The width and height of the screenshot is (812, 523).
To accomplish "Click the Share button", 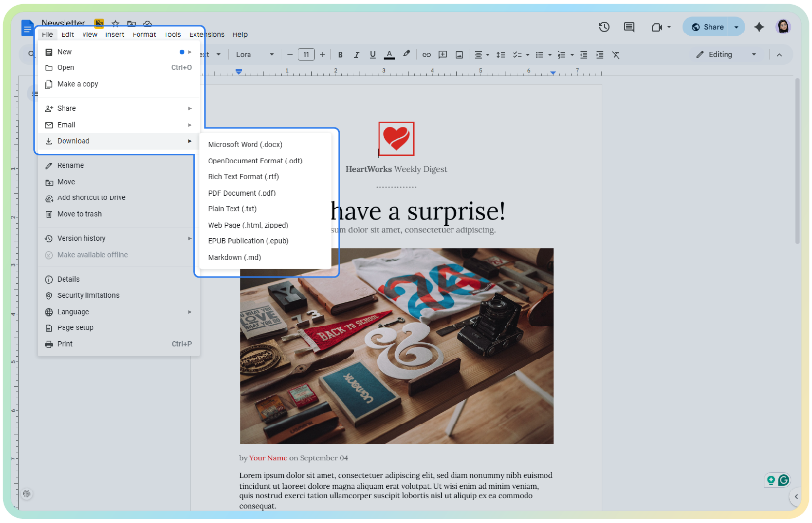I will tap(706, 27).
